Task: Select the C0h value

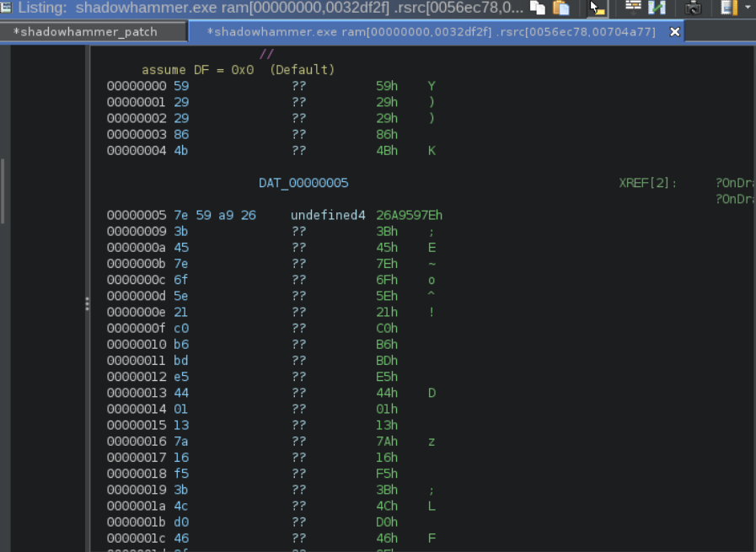Action: (387, 329)
